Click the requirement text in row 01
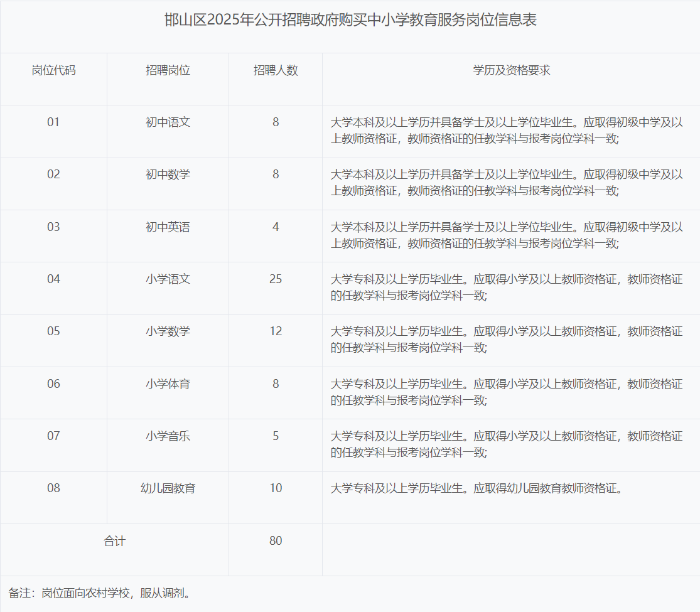 point(507,131)
